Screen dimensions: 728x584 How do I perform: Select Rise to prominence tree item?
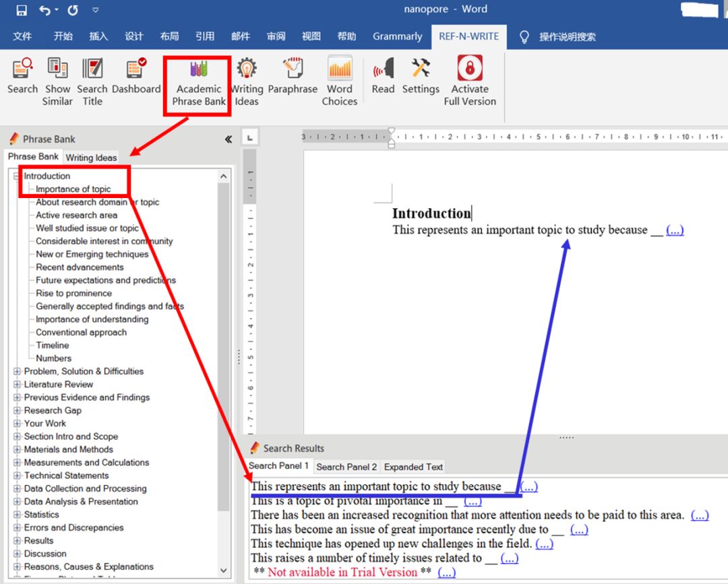click(74, 293)
